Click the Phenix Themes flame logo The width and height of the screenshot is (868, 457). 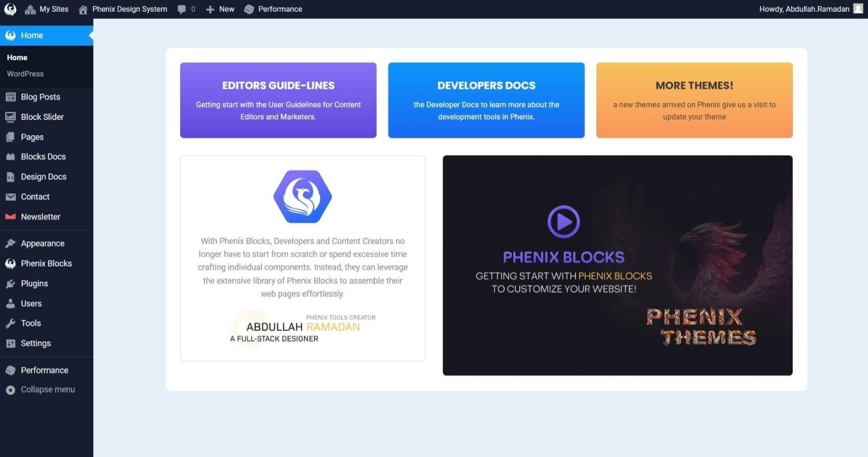(x=702, y=327)
